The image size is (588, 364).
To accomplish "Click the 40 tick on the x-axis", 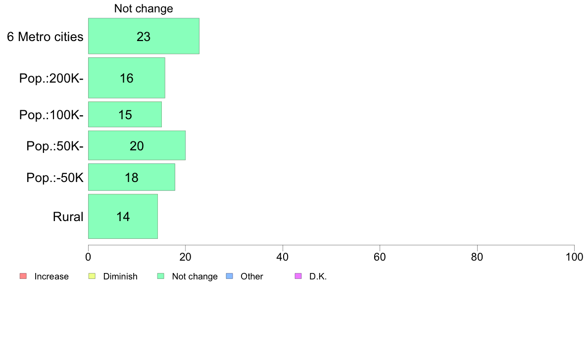I will point(283,257).
